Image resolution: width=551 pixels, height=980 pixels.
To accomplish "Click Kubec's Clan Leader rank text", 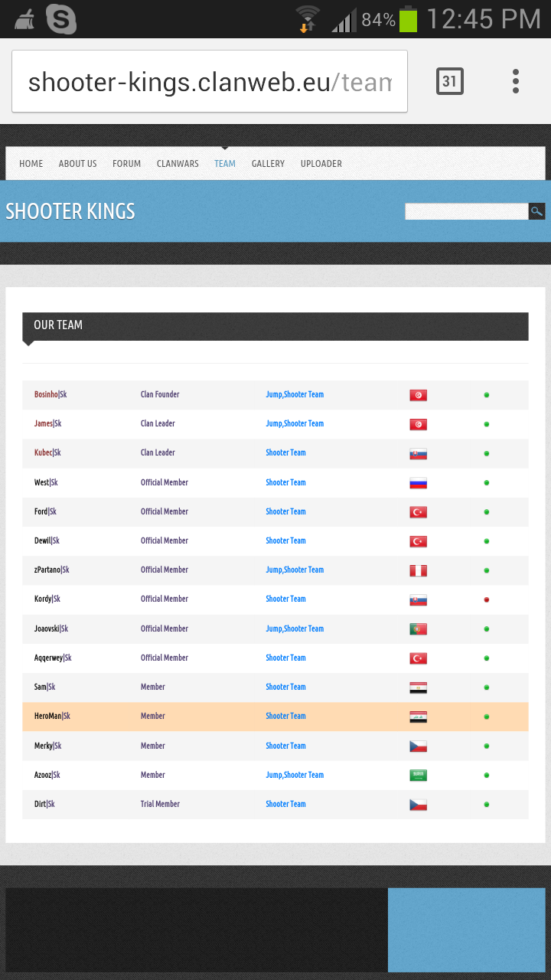I will (x=158, y=452).
